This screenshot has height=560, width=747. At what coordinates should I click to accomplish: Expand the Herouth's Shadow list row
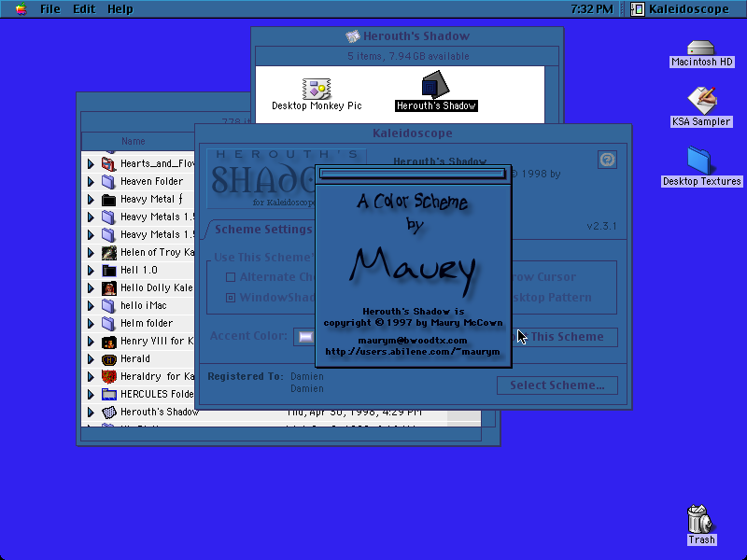pyautogui.click(x=91, y=412)
